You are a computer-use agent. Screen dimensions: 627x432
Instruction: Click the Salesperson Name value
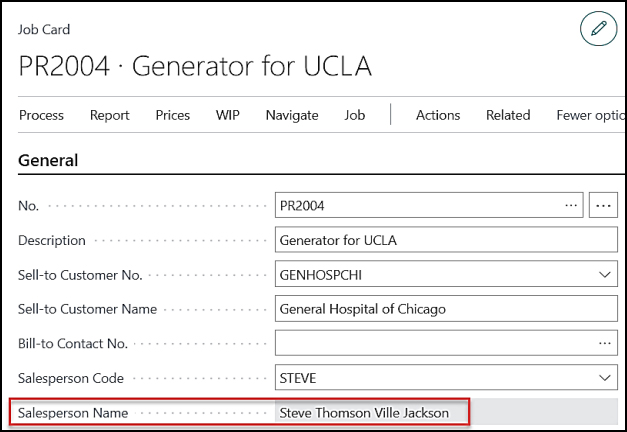click(x=364, y=412)
